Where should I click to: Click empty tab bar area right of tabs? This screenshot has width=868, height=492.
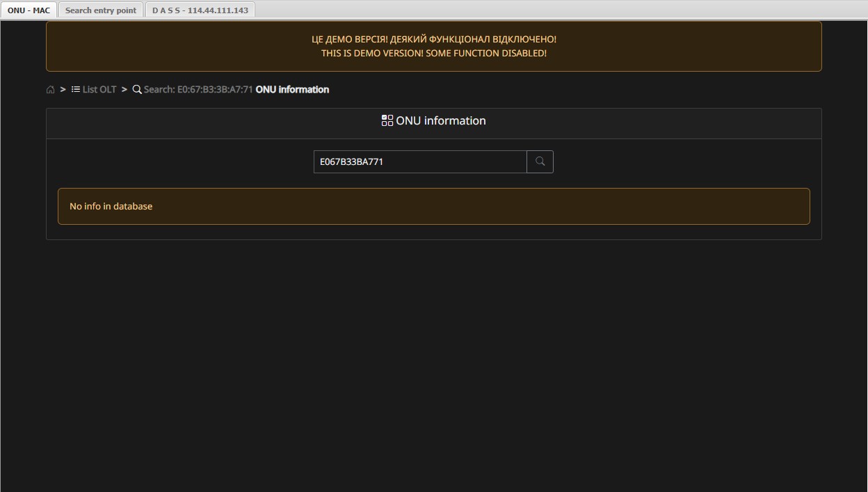coord(556,10)
